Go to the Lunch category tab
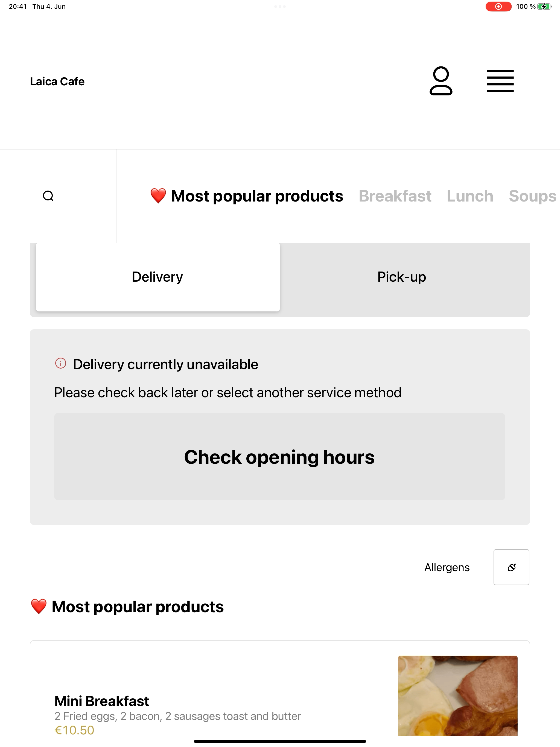560x747 pixels. 470,196
